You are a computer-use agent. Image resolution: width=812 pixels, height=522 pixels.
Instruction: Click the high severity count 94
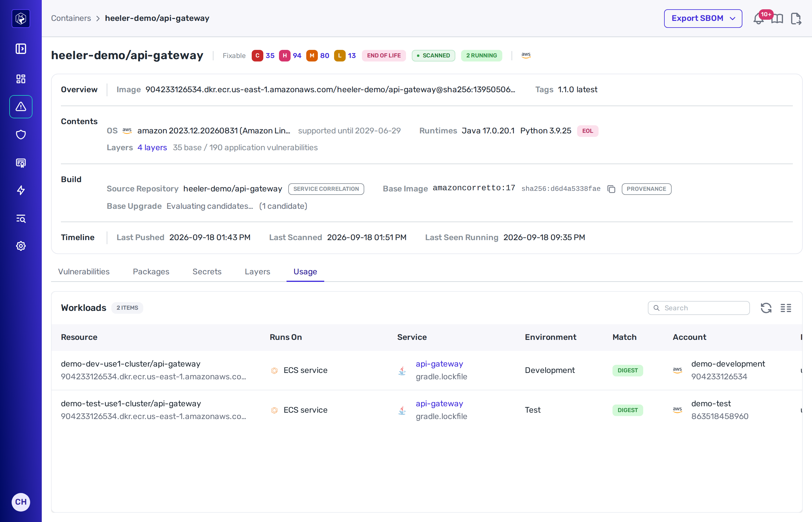pos(290,56)
